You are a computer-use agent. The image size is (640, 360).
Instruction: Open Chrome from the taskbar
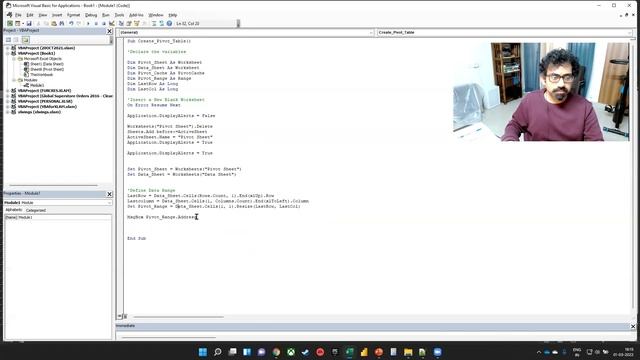(276, 352)
